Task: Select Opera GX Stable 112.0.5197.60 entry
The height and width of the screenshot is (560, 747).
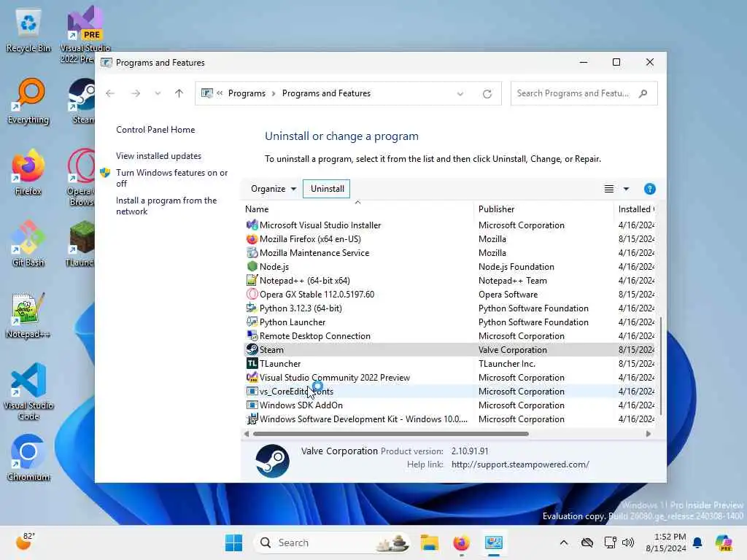Action: click(x=449, y=295)
